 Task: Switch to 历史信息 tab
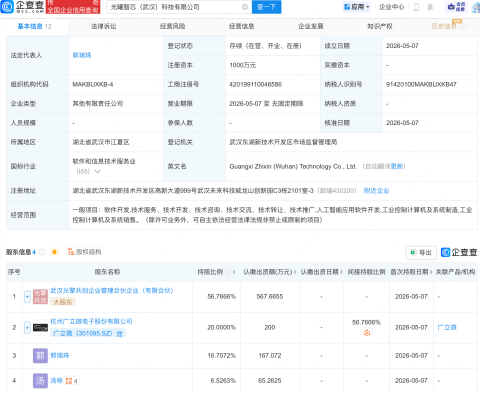[444, 26]
